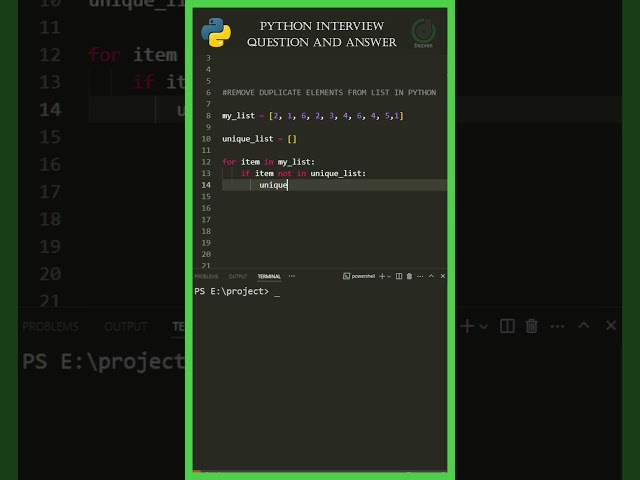
Task: Maximize background panel with caret
Action: (584, 325)
